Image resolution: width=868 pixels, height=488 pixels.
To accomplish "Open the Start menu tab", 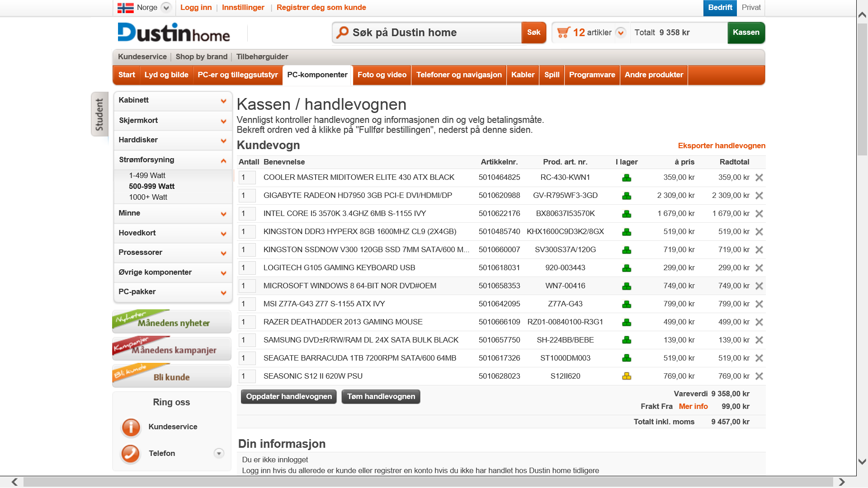I will pyautogui.click(x=127, y=75).
